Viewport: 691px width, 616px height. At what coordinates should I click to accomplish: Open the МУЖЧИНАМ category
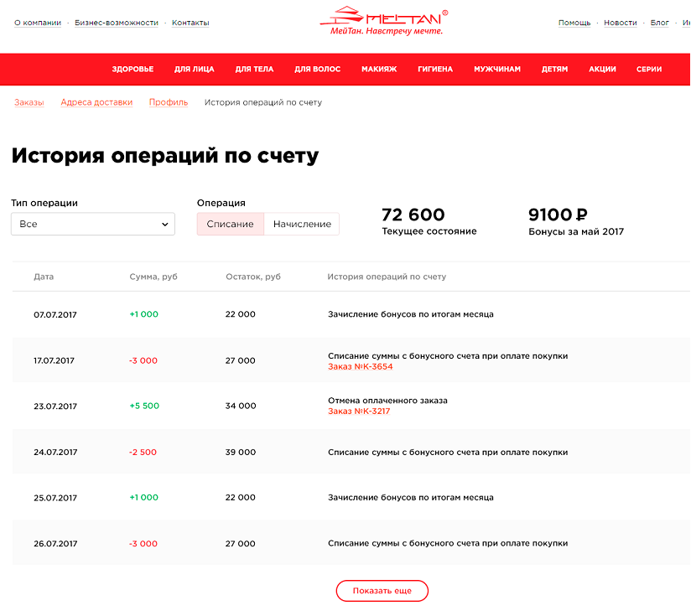[497, 70]
